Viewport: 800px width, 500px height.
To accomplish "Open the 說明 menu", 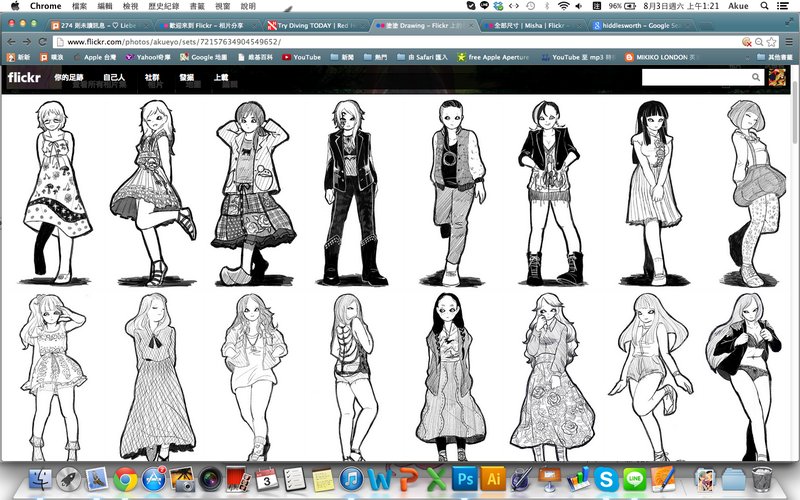I will coord(248,6).
